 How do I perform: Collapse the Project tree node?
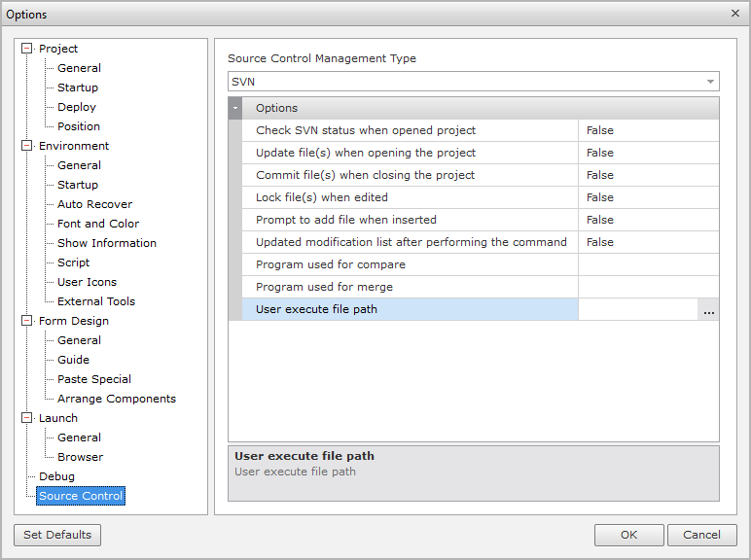pos(26,49)
